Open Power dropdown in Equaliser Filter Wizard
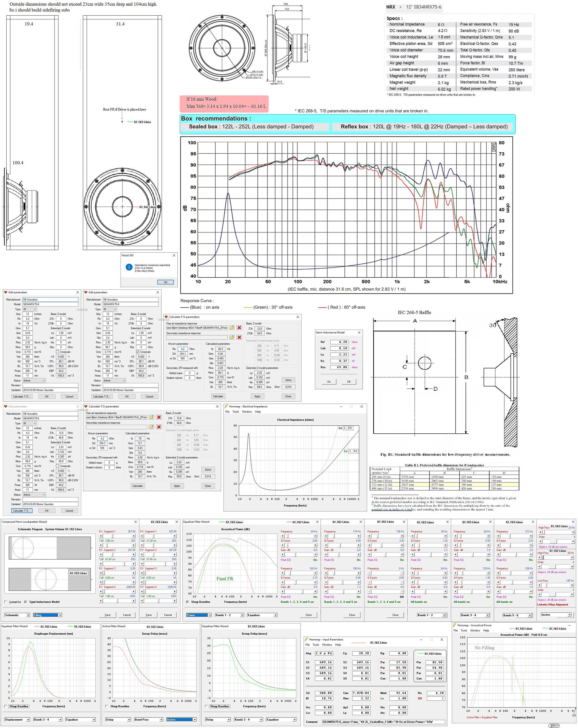The image size is (578, 728). (x=199, y=615)
